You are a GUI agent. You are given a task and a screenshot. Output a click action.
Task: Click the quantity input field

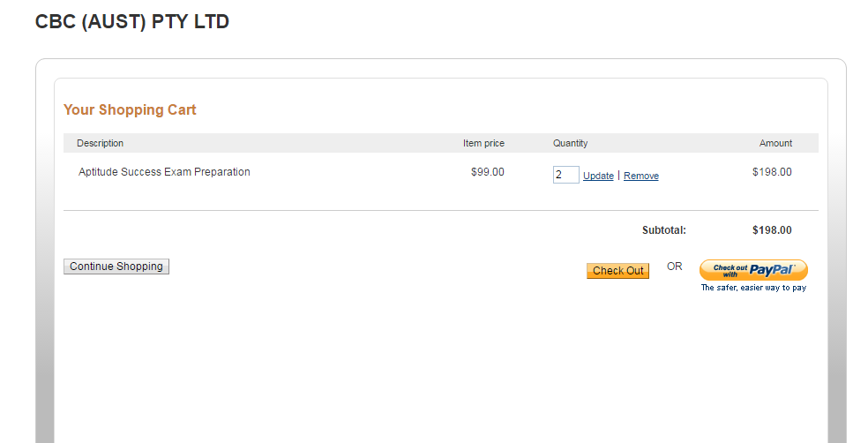[565, 175]
